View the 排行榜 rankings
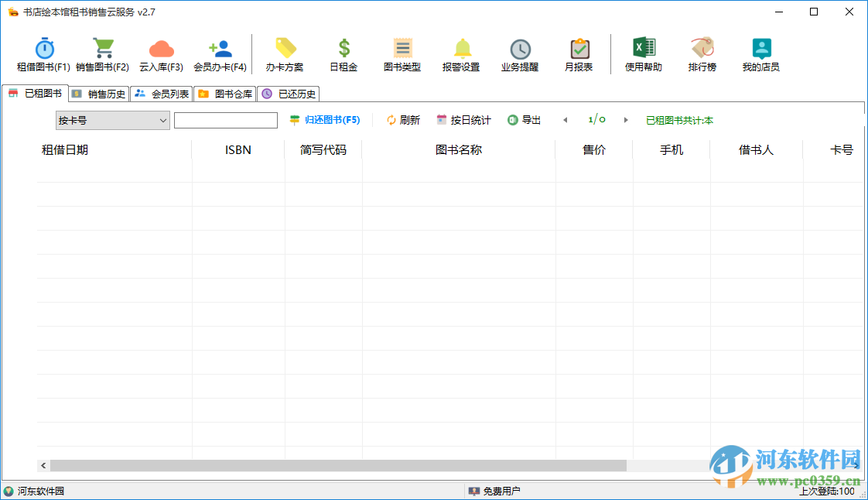The width and height of the screenshot is (868, 500). click(x=701, y=53)
